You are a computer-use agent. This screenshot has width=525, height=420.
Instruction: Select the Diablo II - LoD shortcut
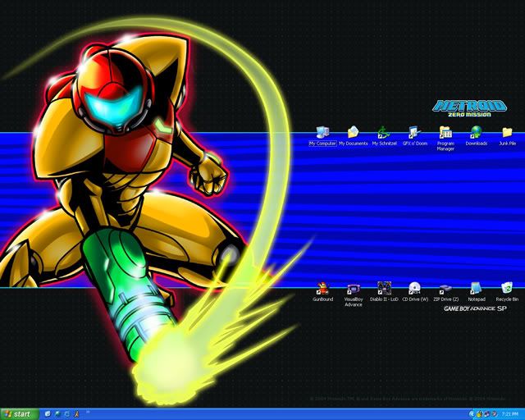[x=384, y=292]
